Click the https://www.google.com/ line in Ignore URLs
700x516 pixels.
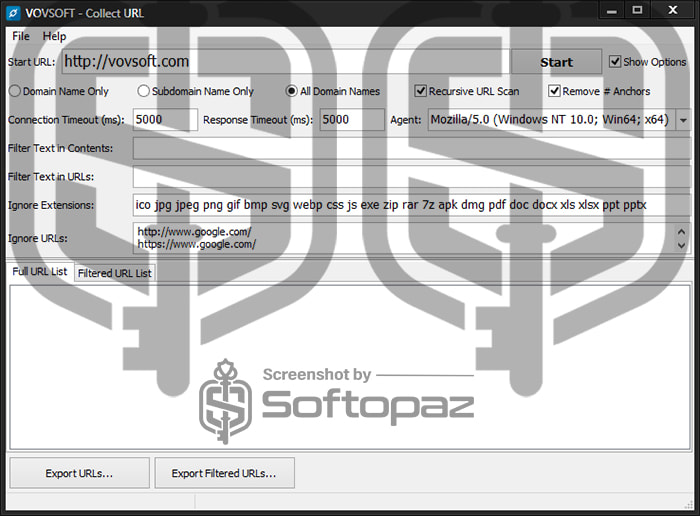(x=196, y=244)
